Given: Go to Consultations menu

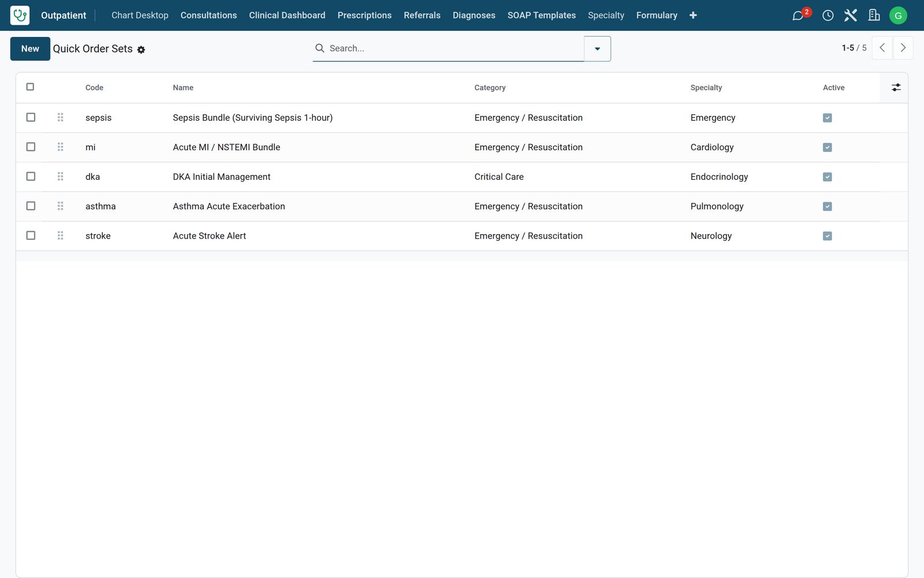Looking at the screenshot, I should 208,16.
